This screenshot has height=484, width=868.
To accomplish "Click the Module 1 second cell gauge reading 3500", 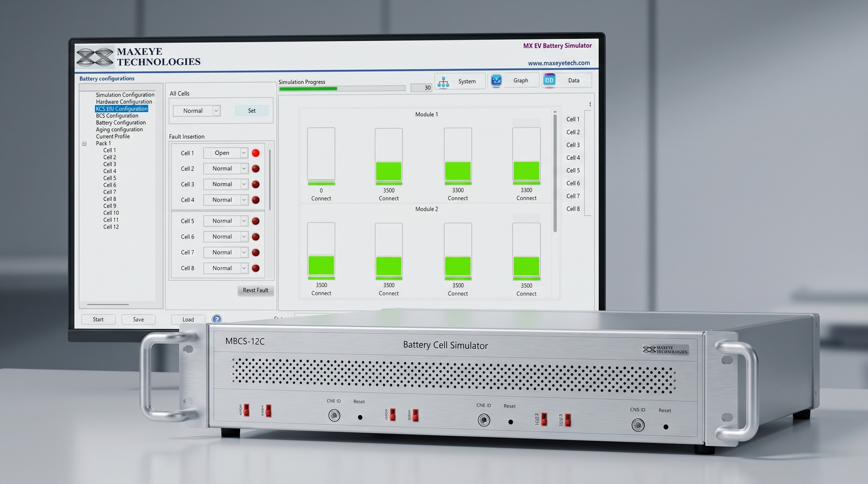I will click(x=389, y=155).
